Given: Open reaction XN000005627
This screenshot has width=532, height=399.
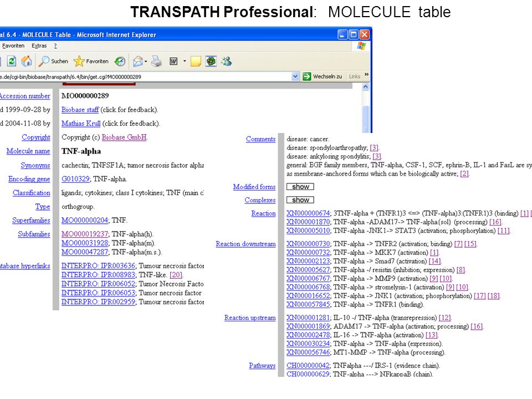Looking at the screenshot, I should tap(308, 270).
